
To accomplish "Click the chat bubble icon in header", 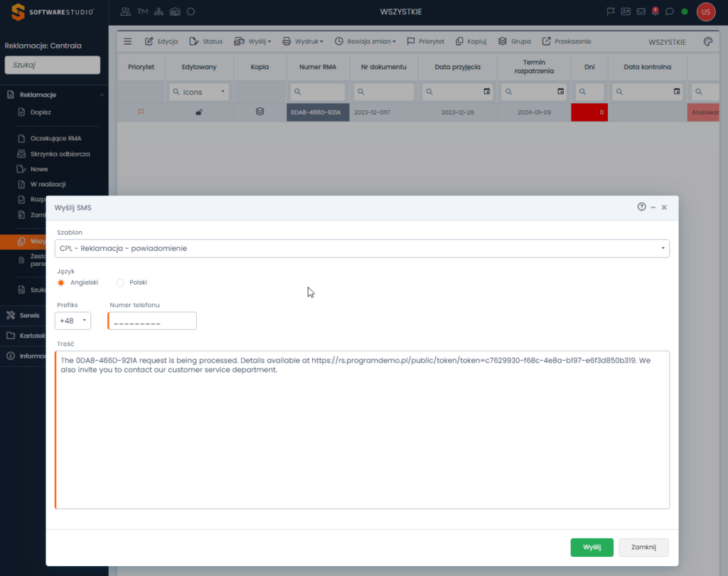I will point(669,11).
